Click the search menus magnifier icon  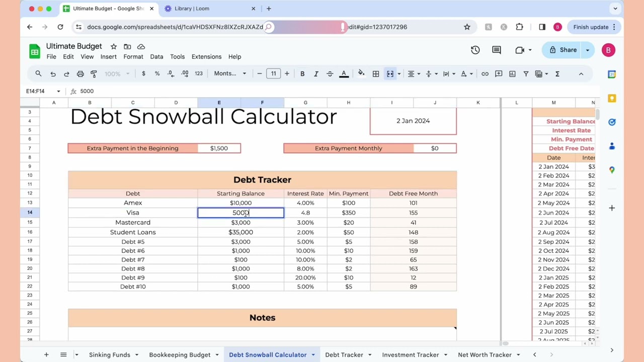(x=38, y=74)
